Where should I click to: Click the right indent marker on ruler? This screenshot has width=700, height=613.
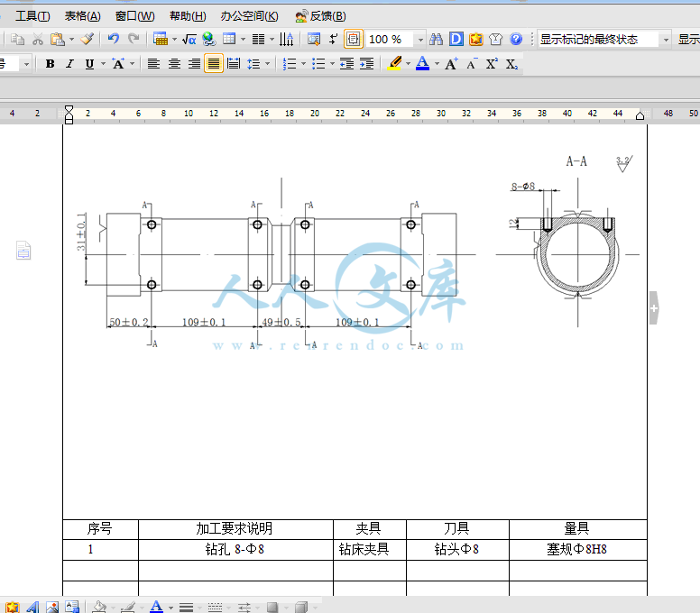(x=640, y=115)
